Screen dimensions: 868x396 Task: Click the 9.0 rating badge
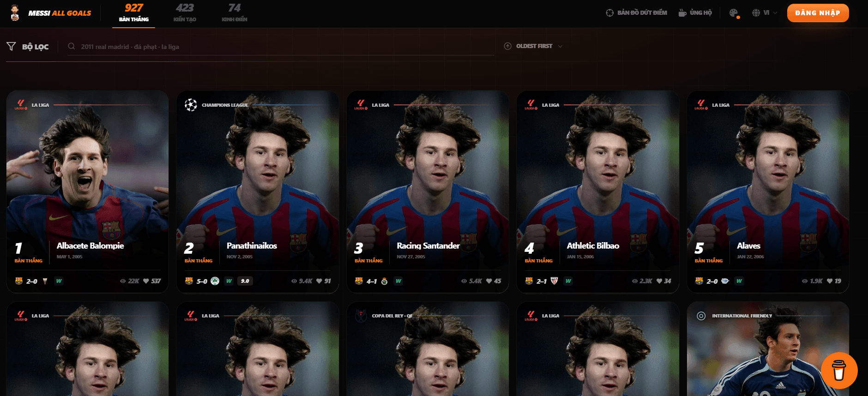click(x=245, y=281)
